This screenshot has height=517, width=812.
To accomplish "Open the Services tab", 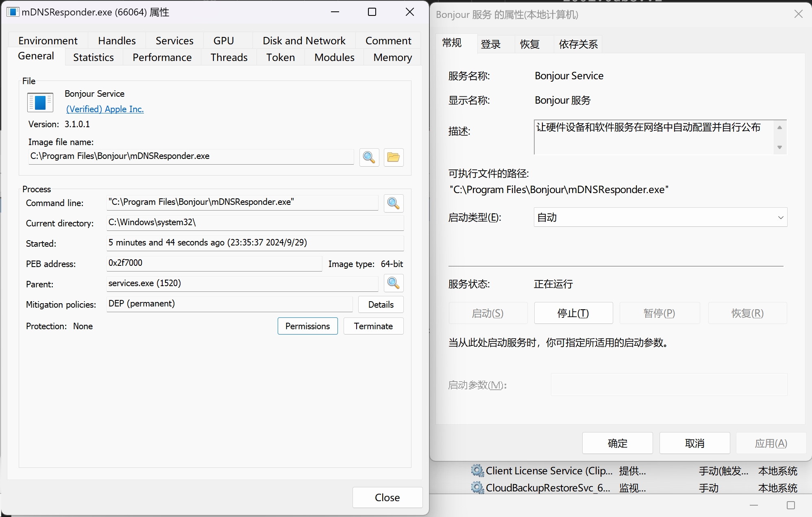I will pyautogui.click(x=174, y=41).
